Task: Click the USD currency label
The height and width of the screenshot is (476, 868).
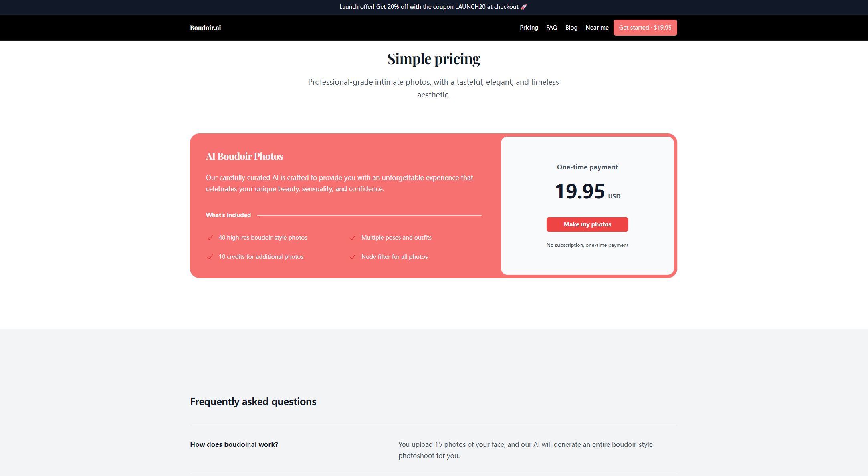Action: click(x=614, y=196)
